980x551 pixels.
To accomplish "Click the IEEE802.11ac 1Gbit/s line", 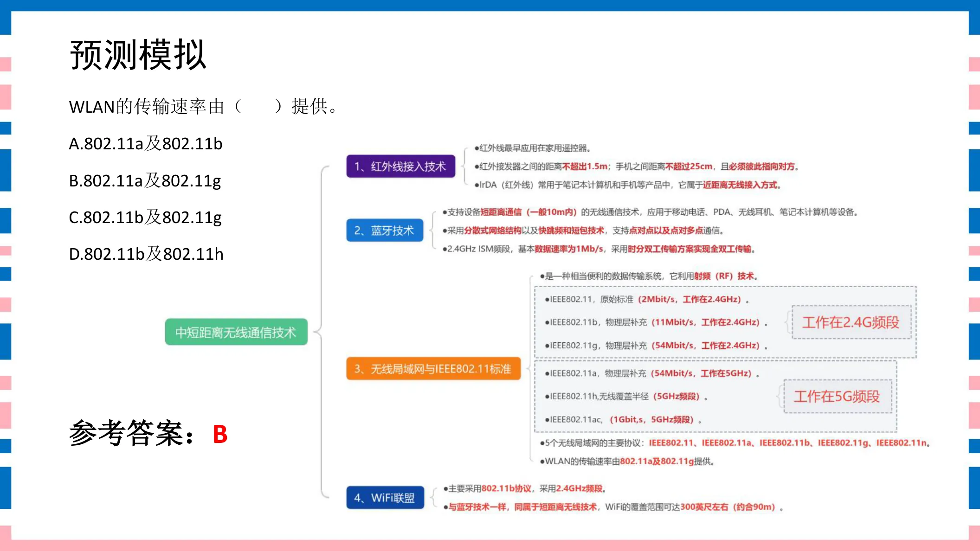I will [x=623, y=420].
